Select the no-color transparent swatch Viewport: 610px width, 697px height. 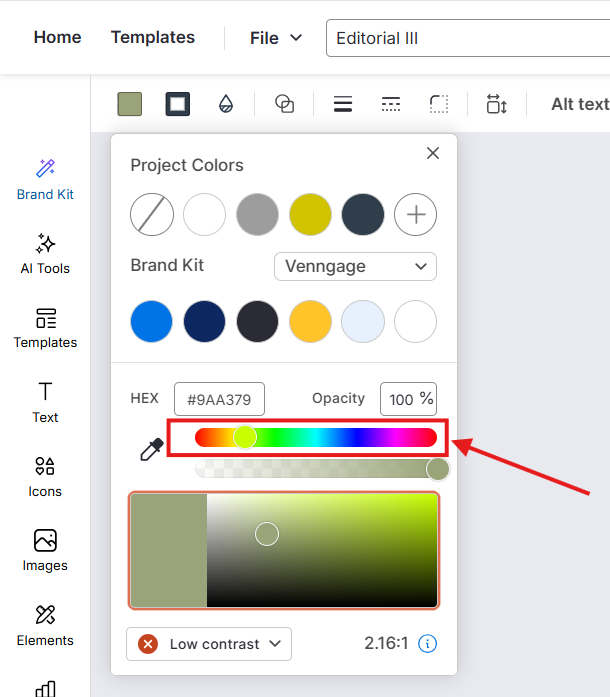(152, 214)
